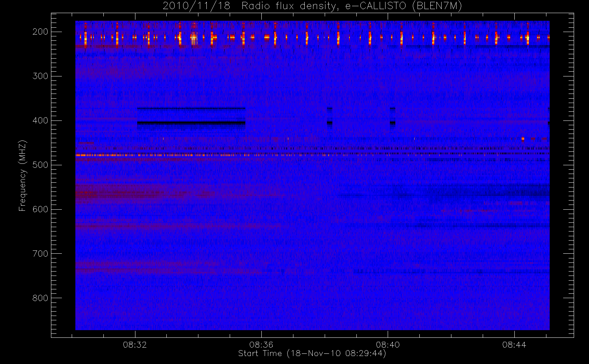Click the 200 frequency tick label

40,32
